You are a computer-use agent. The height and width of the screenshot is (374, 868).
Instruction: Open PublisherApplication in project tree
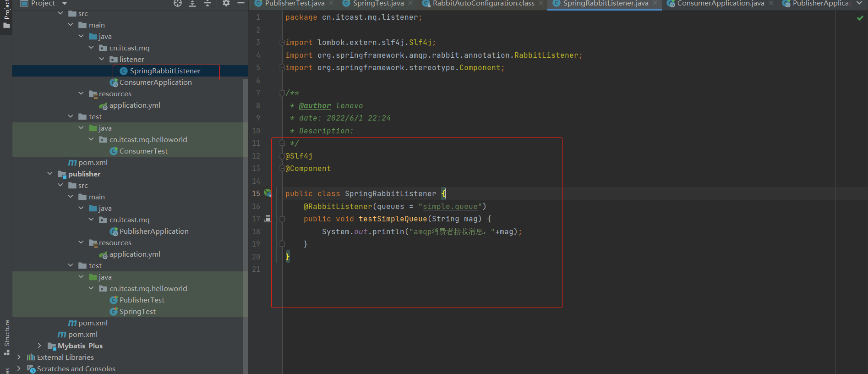pos(154,231)
